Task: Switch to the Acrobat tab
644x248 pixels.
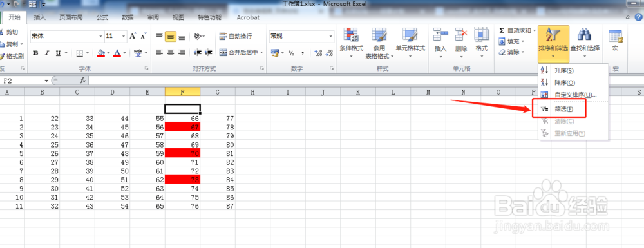Action: point(248,17)
